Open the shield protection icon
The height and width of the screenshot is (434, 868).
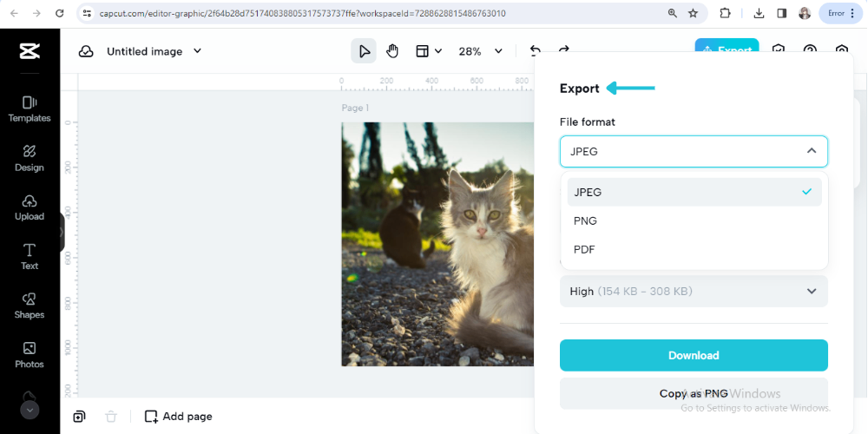coord(779,49)
